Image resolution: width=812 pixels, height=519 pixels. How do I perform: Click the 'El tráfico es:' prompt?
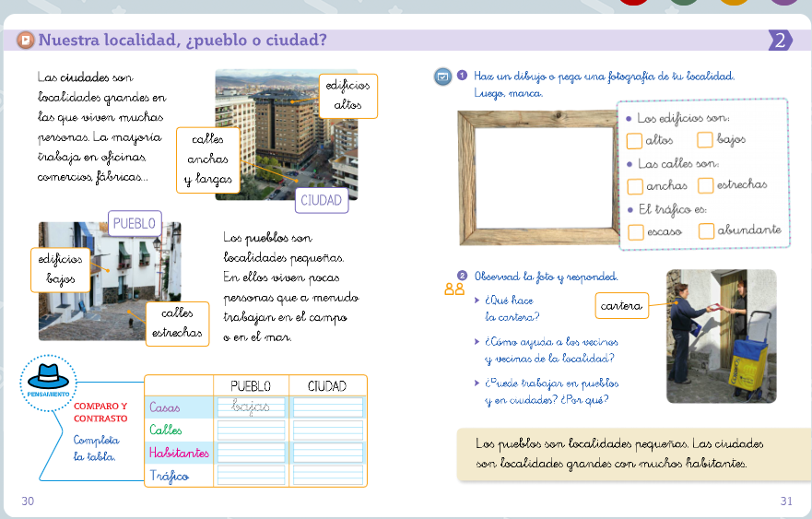click(673, 210)
